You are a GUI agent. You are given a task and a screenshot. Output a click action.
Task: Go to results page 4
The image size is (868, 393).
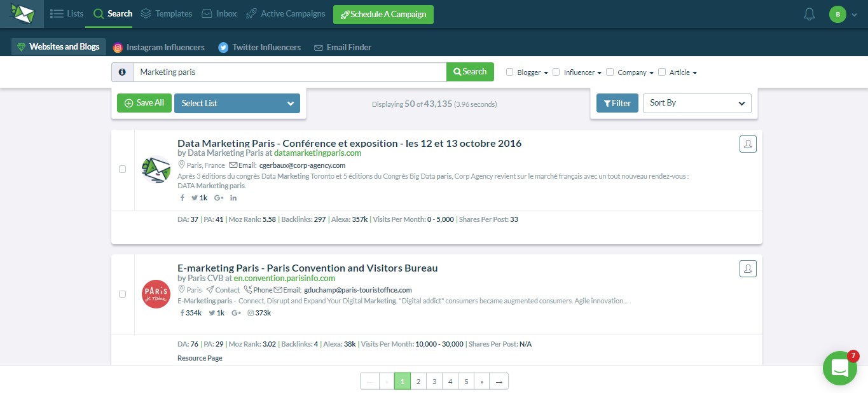pyautogui.click(x=450, y=381)
